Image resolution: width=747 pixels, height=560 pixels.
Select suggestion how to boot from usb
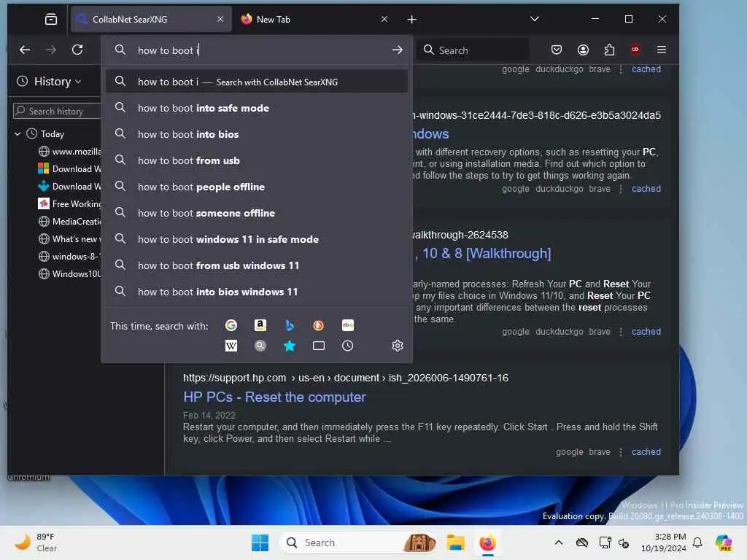257,160
